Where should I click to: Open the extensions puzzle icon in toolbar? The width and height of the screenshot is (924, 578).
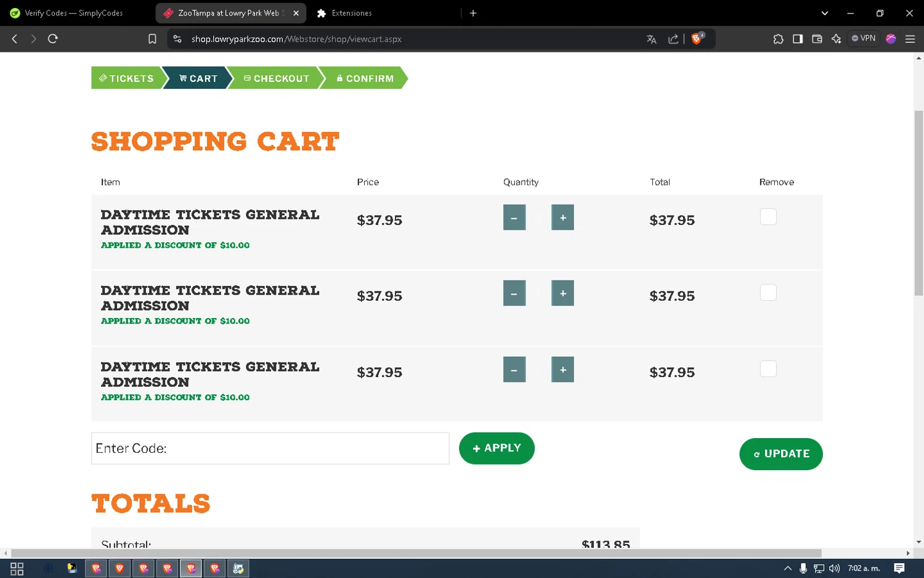778,39
